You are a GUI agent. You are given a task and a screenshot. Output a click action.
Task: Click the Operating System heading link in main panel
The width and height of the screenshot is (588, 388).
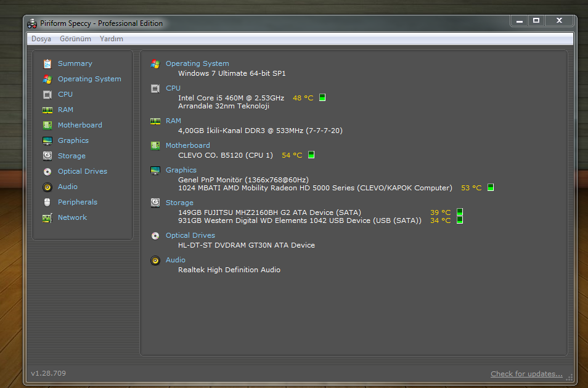[x=197, y=63]
